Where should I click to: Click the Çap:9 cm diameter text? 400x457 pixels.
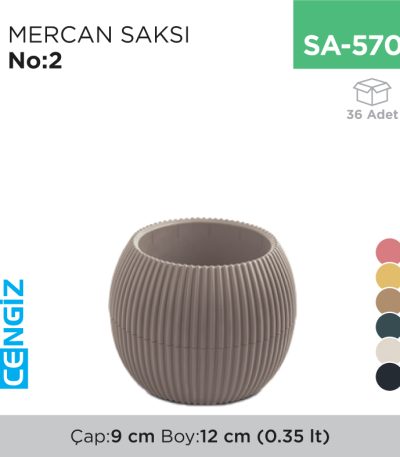tap(112, 436)
